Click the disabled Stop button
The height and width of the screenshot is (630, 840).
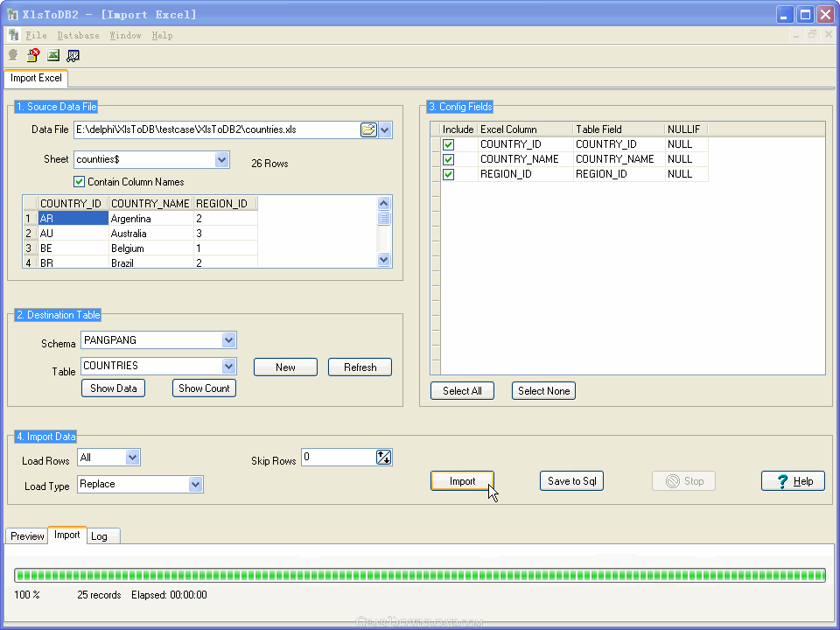[x=683, y=481]
